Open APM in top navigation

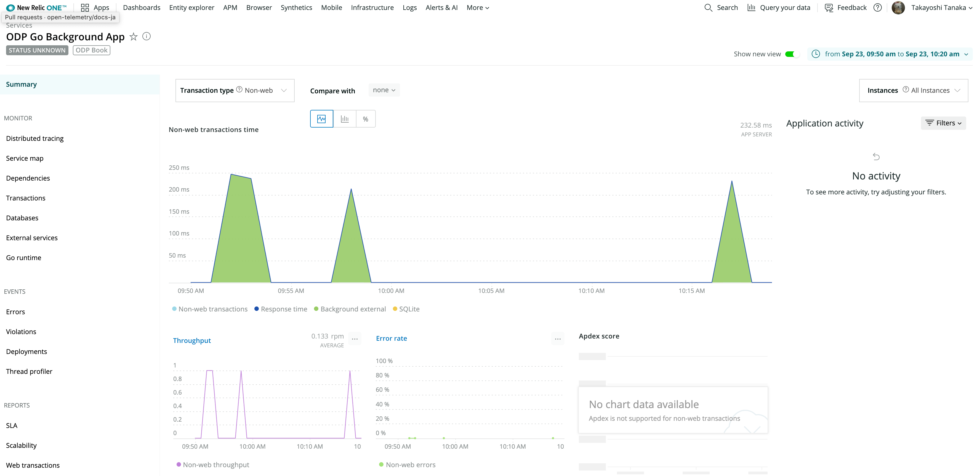[x=230, y=8]
